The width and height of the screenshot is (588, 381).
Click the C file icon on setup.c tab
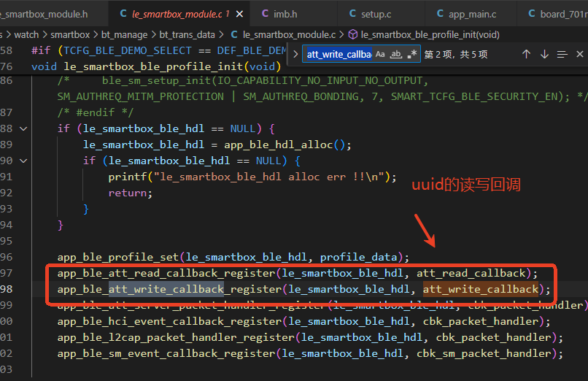click(352, 14)
